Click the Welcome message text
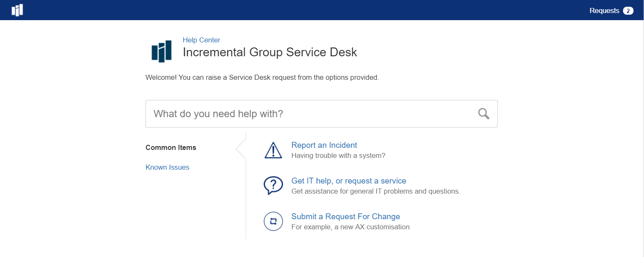 tap(262, 78)
